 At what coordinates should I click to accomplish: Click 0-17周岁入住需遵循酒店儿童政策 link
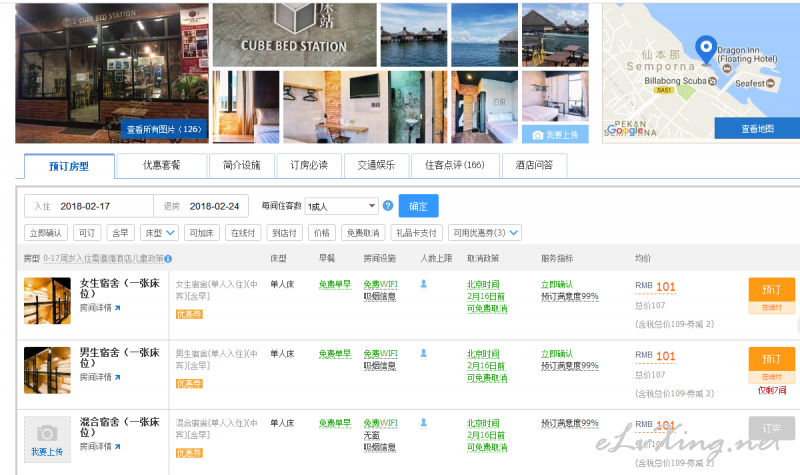(x=104, y=259)
